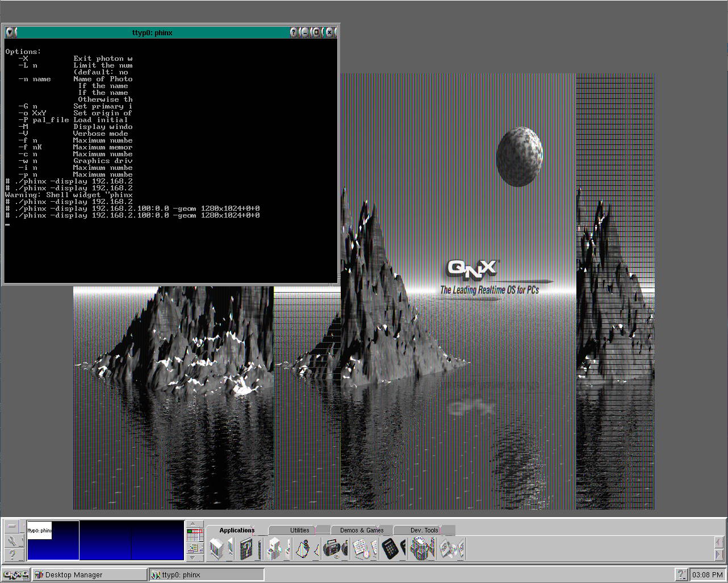Click the Desktop Manager taskbar button
Image resolution: width=728 pixels, height=583 pixels.
(89, 574)
